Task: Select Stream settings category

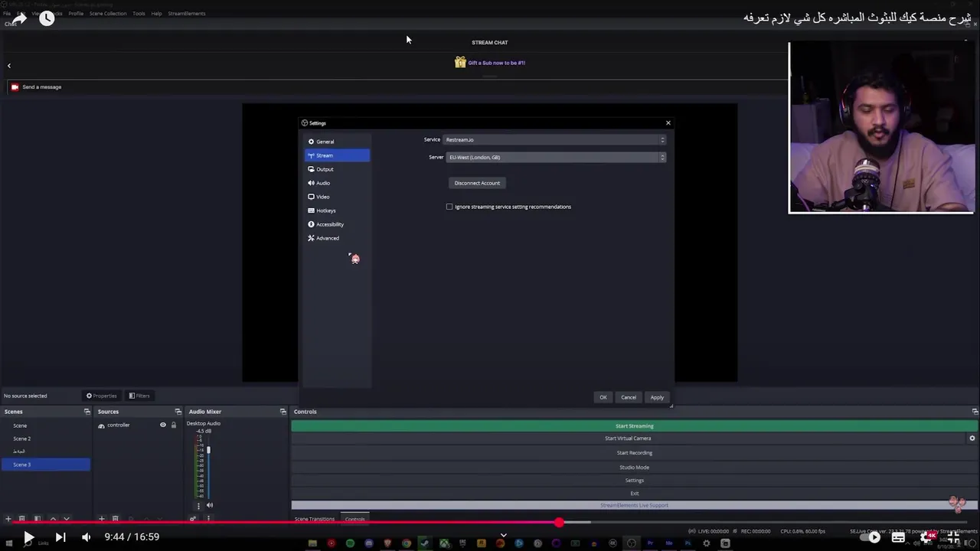Action: [x=337, y=155]
